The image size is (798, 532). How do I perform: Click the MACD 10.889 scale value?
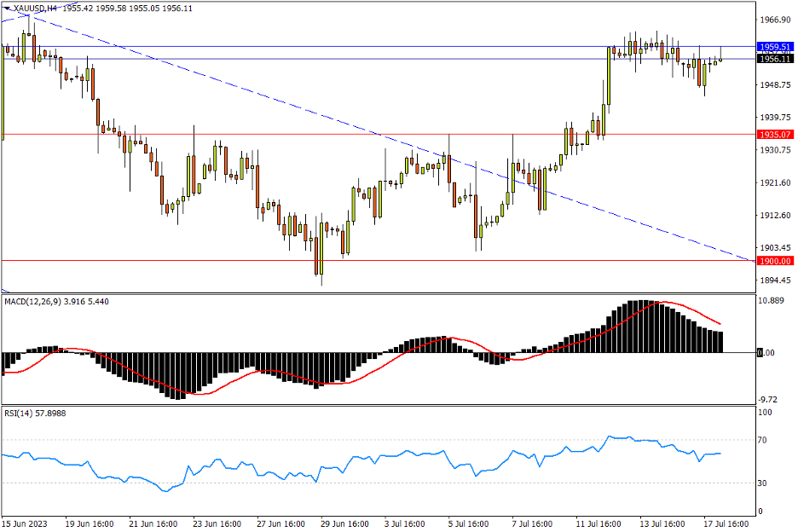pos(772,302)
